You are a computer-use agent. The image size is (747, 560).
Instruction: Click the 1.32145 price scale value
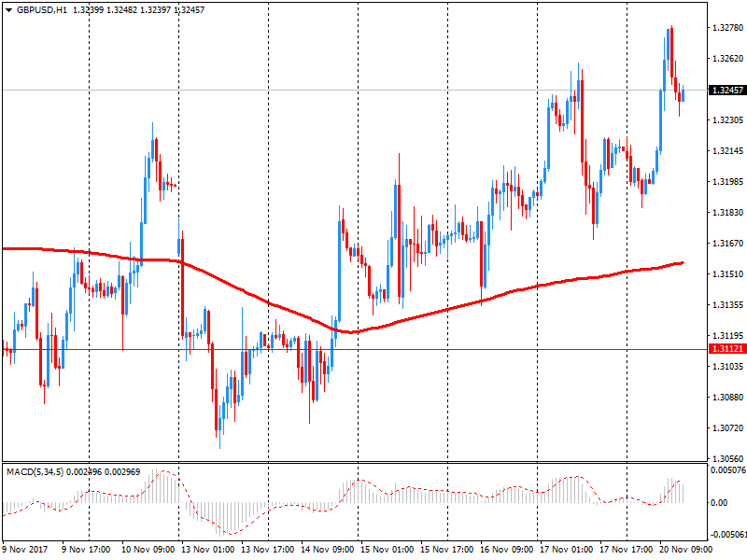click(727, 151)
